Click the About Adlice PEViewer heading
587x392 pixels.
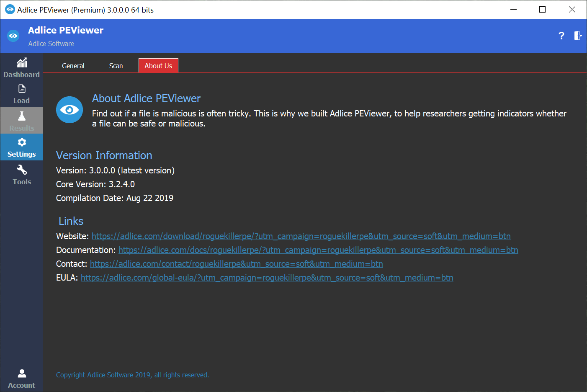146,98
